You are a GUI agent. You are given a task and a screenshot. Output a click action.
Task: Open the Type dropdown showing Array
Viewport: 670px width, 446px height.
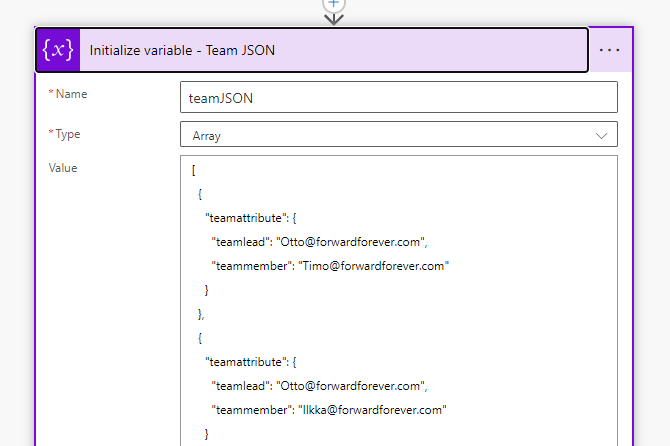point(398,134)
